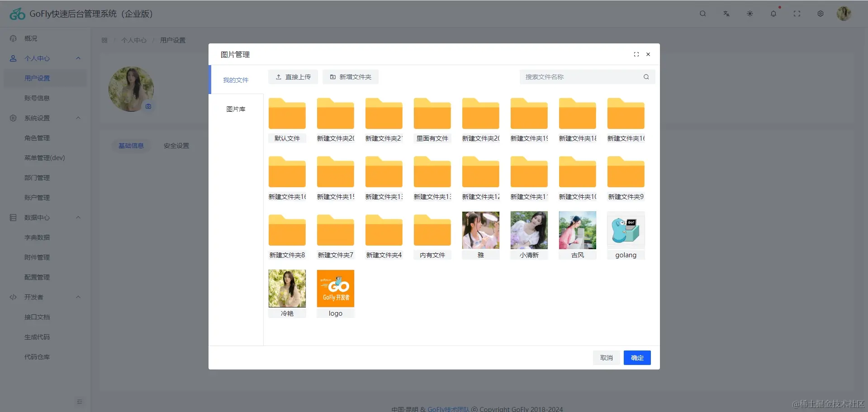Switch to the 基础信息 tab

(x=131, y=146)
